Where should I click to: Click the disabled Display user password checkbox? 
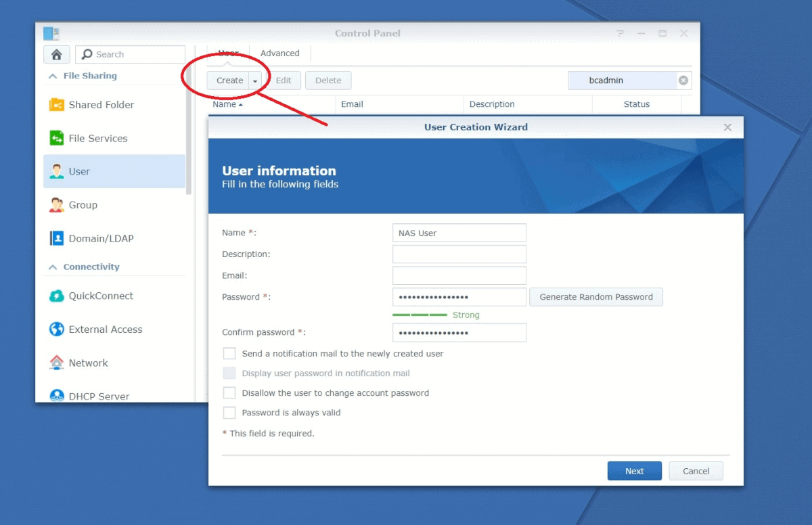tap(229, 373)
